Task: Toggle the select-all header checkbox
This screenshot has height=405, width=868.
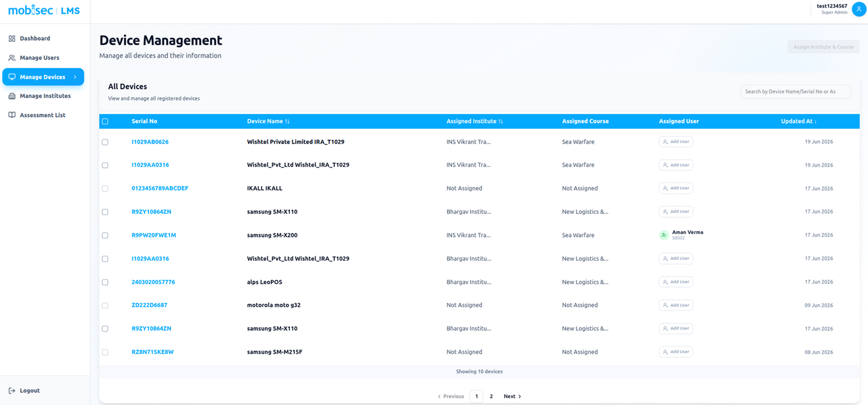Action: click(x=105, y=121)
